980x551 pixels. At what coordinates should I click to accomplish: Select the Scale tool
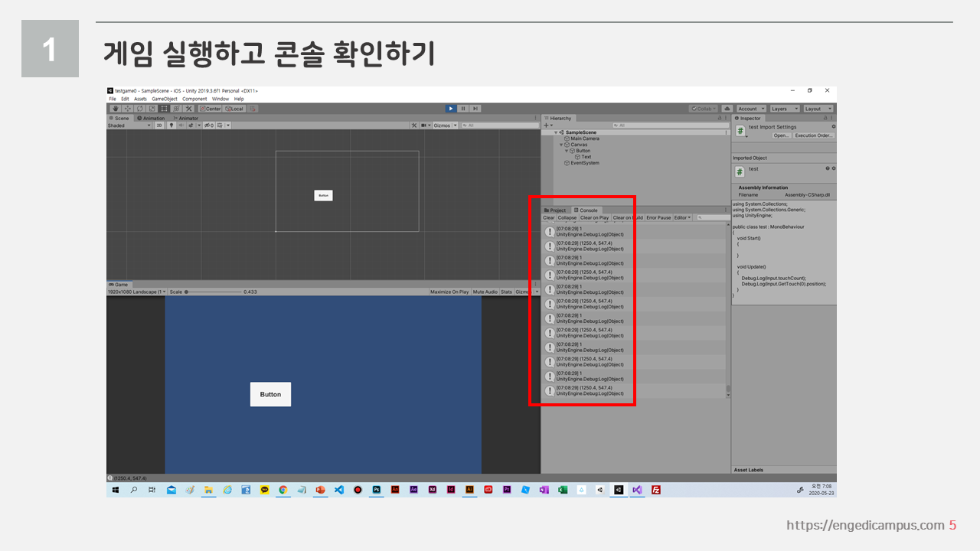152,109
